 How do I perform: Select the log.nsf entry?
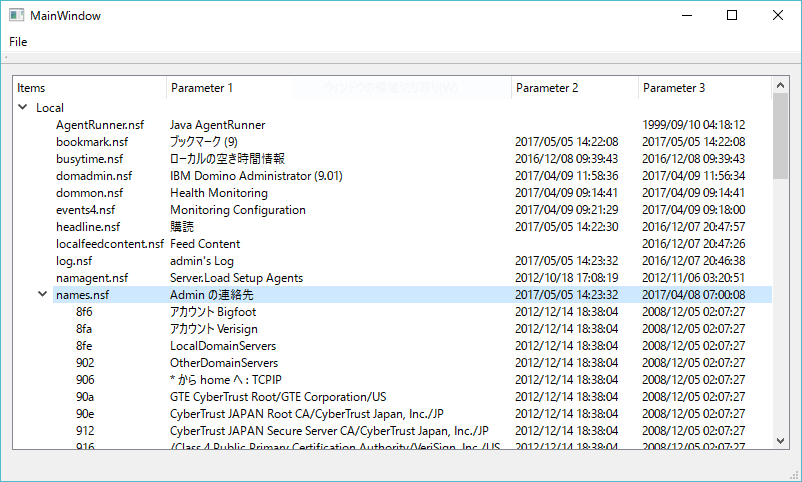click(74, 260)
